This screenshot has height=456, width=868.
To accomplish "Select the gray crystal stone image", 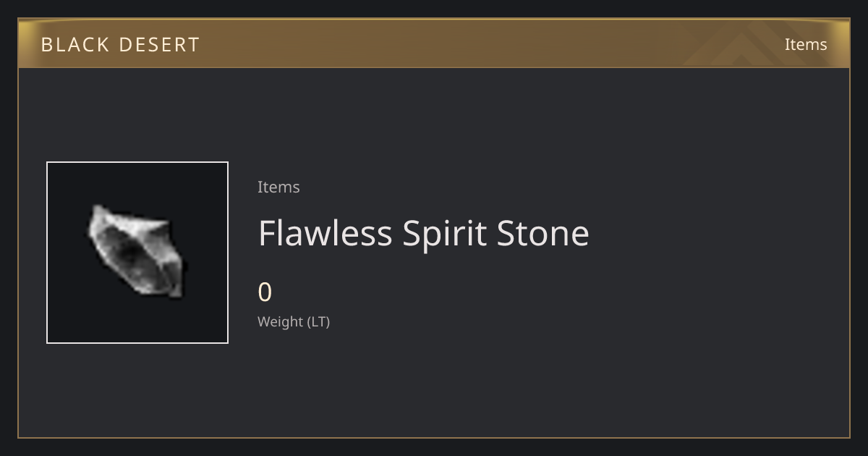I will pos(137,250).
